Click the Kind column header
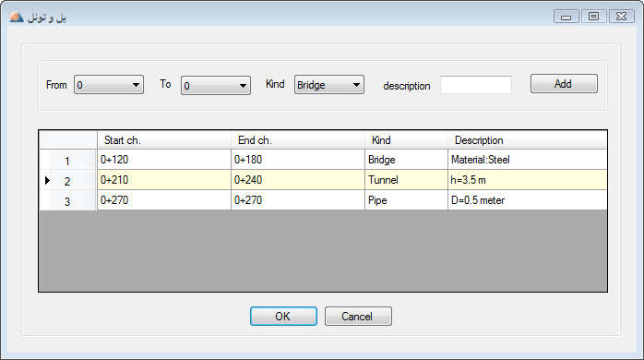 click(x=406, y=140)
